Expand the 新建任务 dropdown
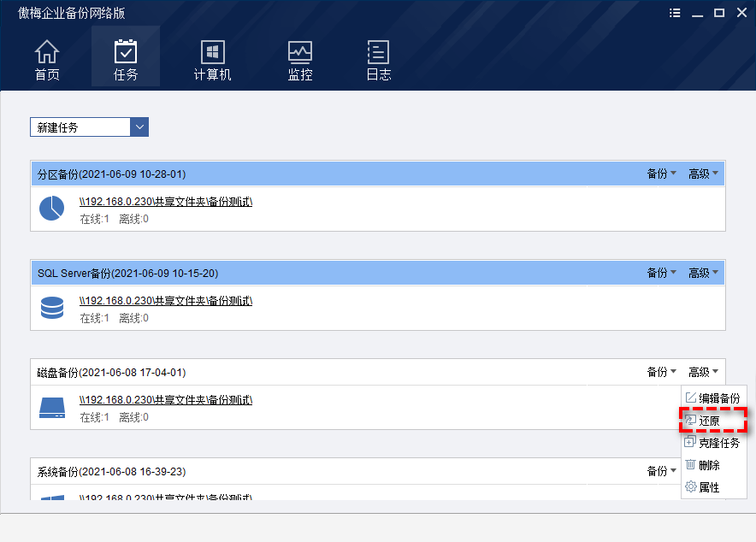The width and height of the screenshot is (756, 542). point(140,127)
